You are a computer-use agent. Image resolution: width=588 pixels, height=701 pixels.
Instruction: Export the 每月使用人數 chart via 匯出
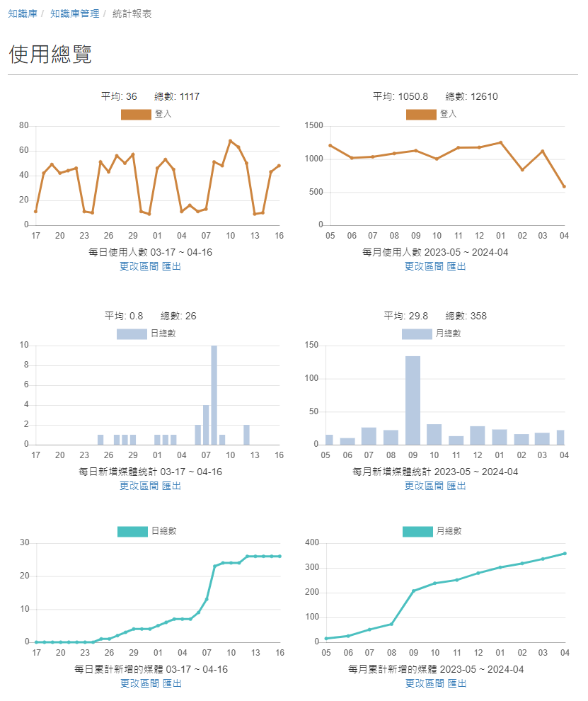point(456,266)
